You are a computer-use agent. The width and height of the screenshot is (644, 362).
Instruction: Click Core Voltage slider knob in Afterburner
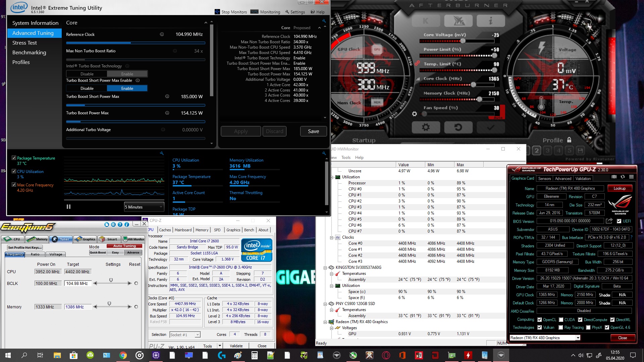[x=463, y=41]
